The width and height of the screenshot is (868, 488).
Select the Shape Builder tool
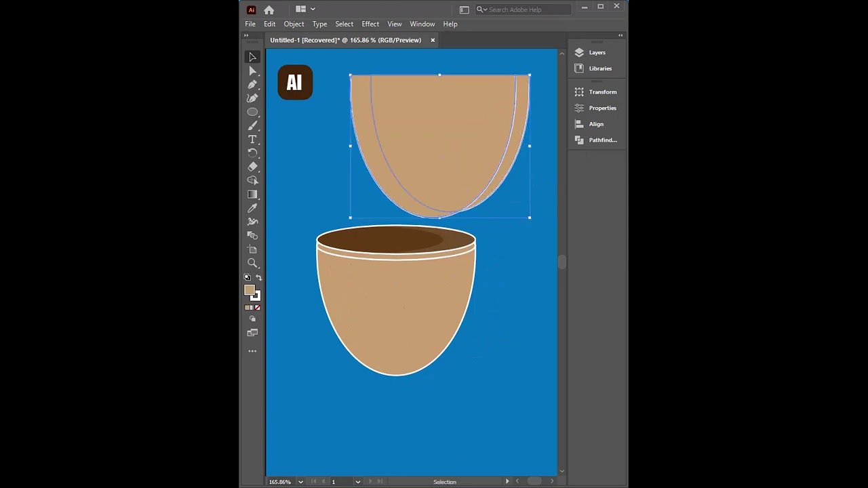coord(252,180)
